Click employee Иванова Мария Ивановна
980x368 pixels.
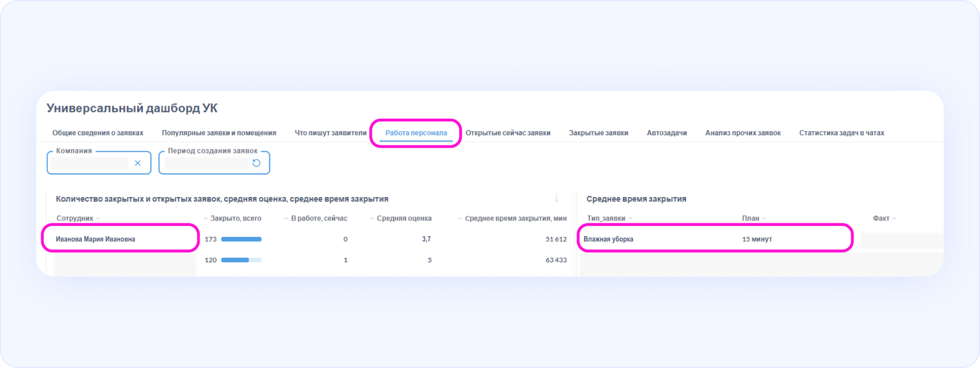95,239
